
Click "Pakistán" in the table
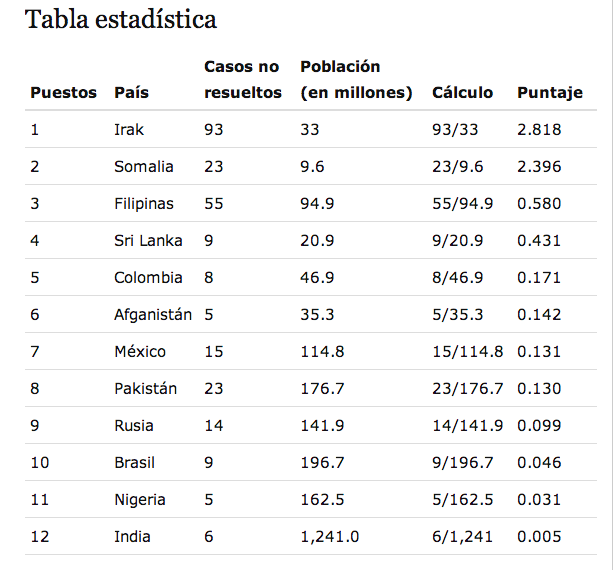point(146,389)
